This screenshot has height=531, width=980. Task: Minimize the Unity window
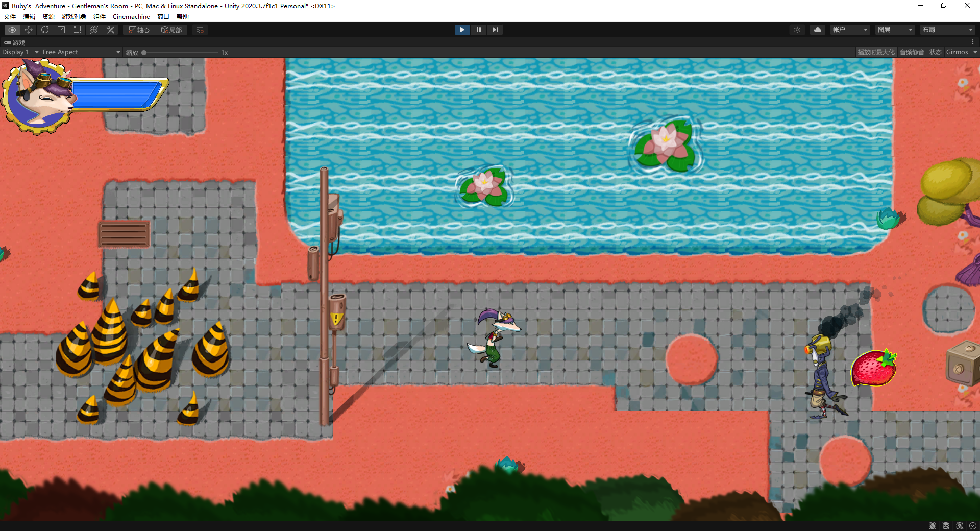pyautogui.click(x=921, y=6)
